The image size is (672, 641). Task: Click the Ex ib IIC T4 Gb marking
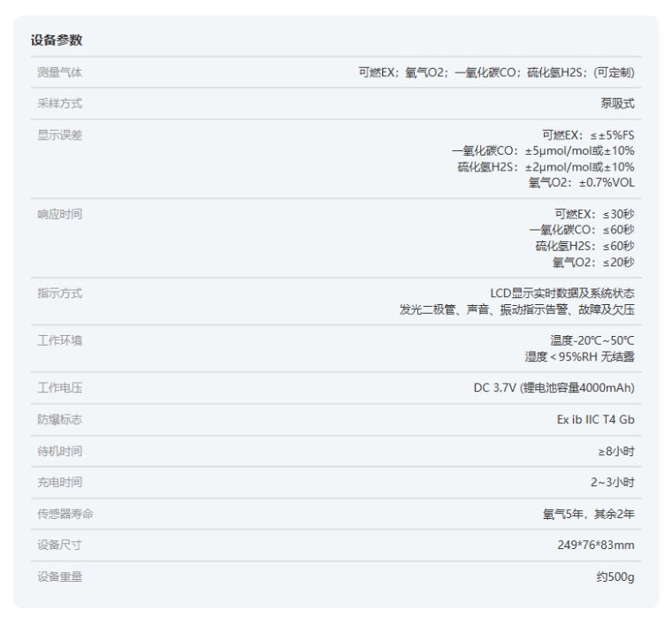click(x=589, y=419)
